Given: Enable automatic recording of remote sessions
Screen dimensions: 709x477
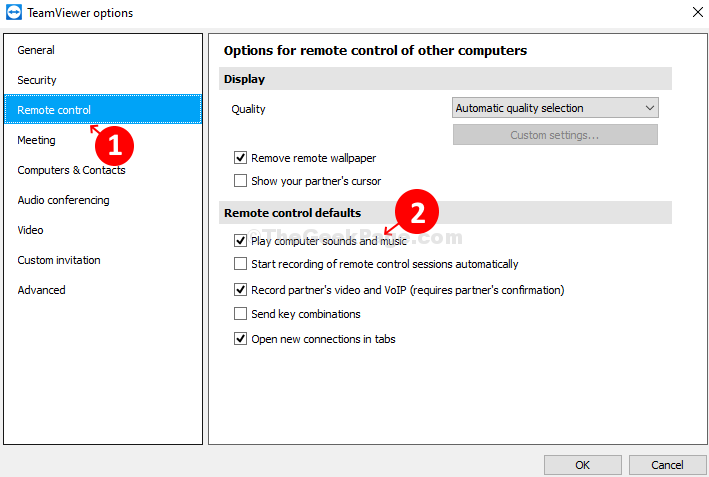Looking at the screenshot, I should [x=240, y=264].
